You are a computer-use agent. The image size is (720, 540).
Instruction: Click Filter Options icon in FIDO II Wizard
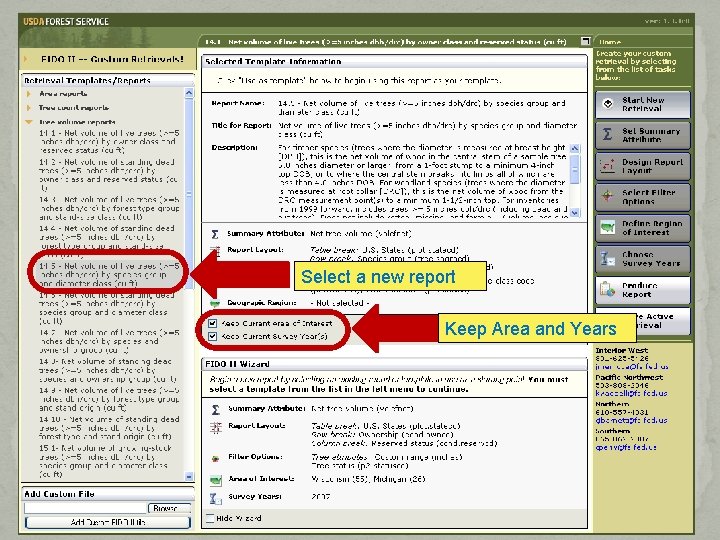215,458
